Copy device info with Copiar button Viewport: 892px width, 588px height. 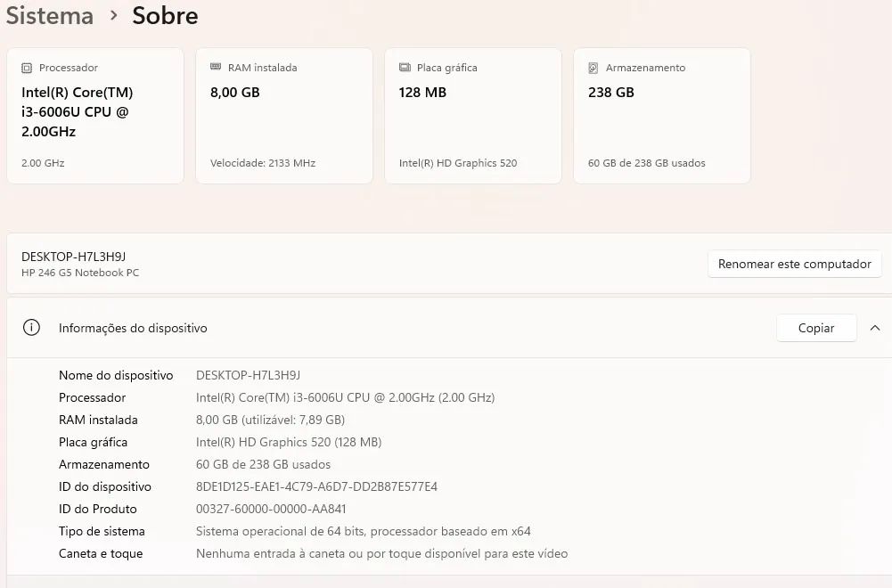816,328
